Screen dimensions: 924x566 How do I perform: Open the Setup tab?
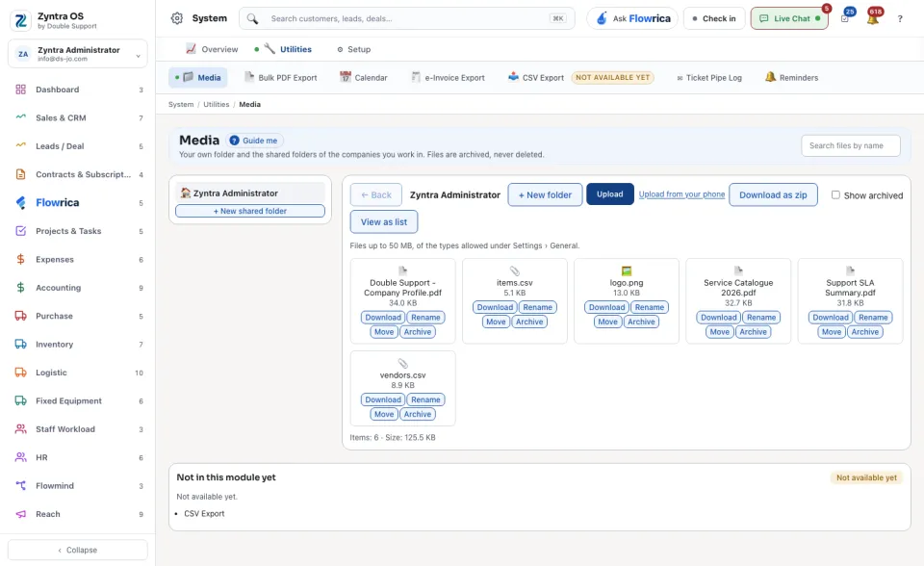click(x=353, y=49)
